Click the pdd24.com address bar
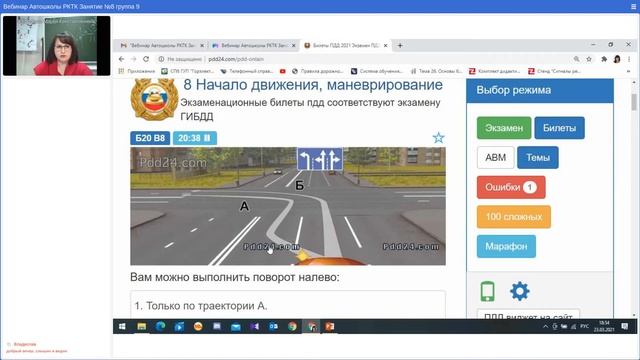This screenshot has height=360, width=640. coord(363,59)
